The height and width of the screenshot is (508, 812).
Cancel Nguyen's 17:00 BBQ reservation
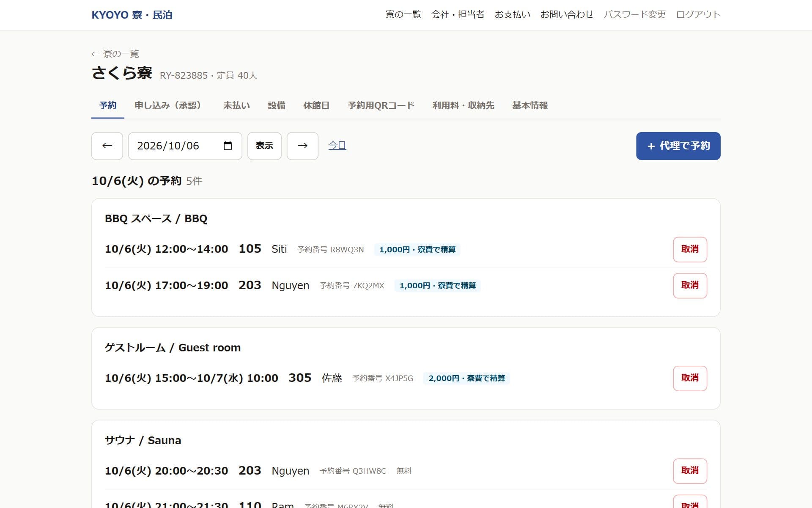(x=690, y=285)
